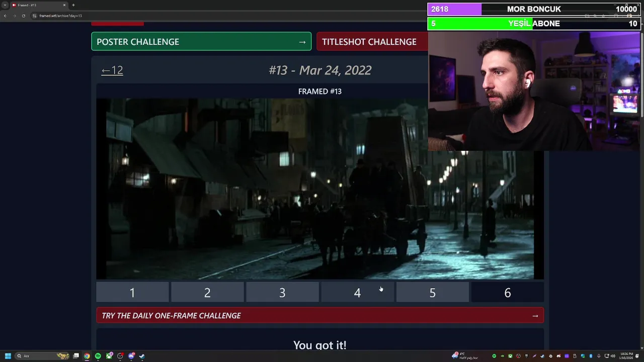Screen dimensions: 644x362
Task: Open Steam from the taskbar
Action: [x=142, y=356]
